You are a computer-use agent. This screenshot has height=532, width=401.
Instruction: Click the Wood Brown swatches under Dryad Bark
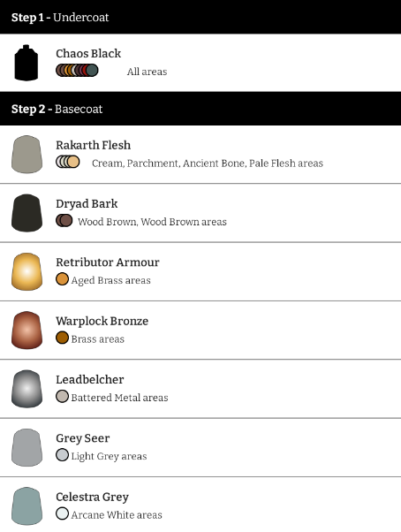point(64,221)
